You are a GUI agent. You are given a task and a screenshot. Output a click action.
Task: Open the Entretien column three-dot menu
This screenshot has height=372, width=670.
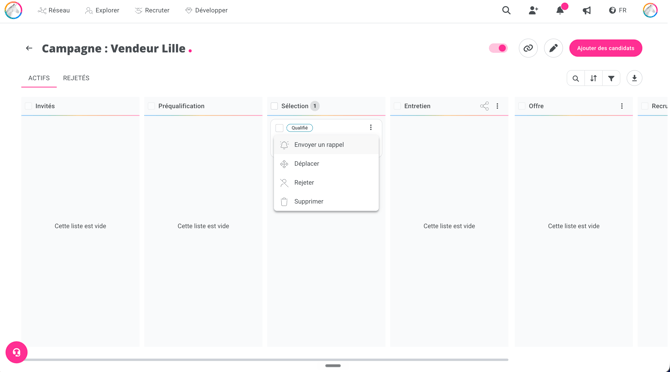click(497, 106)
